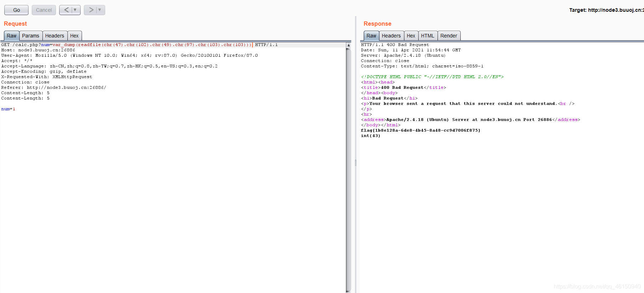Click the Referer header line
The image size is (644, 293).
coord(53,87)
